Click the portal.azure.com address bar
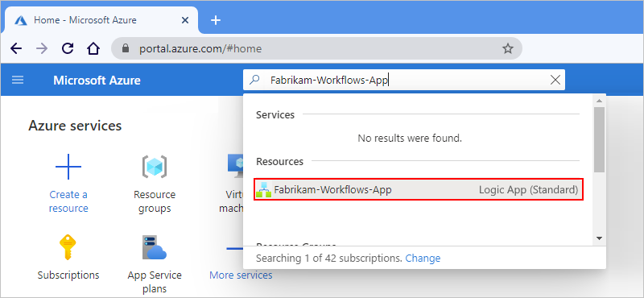 tap(316, 49)
